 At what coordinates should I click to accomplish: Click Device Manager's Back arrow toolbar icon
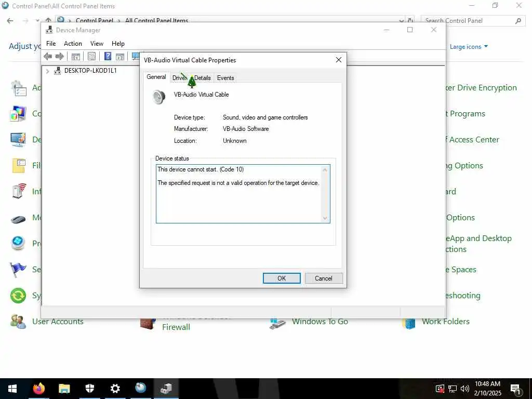click(48, 56)
